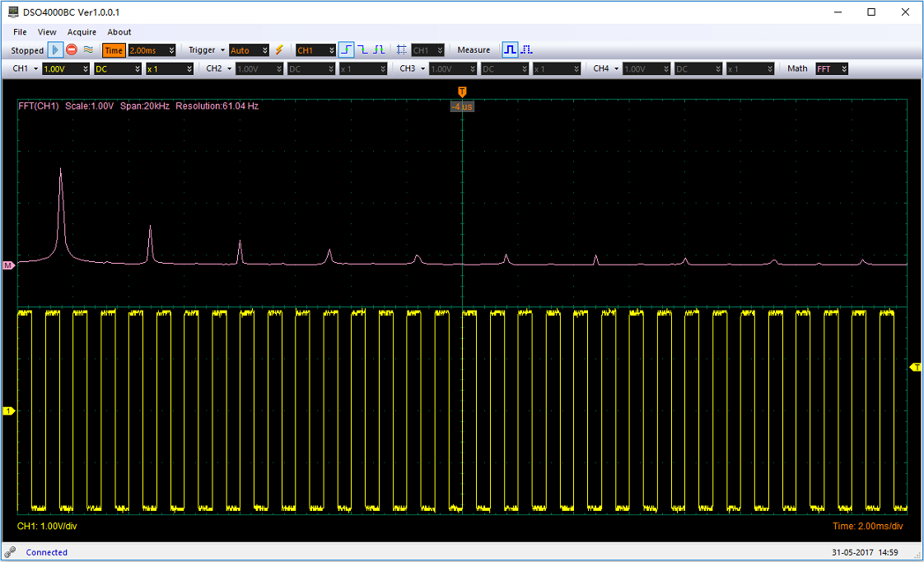Image resolution: width=924 pixels, height=562 pixels.
Task: Open the Acquire menu
Action: coord(82,32)
